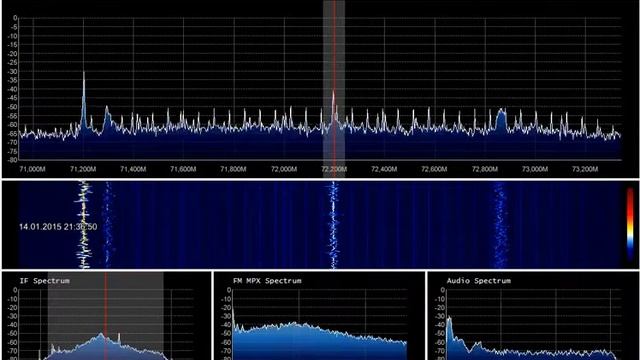Click the IF Spectrum panel title
This screenshot has height=360, width=640.
pyautogui.click(x=44, y=281)
